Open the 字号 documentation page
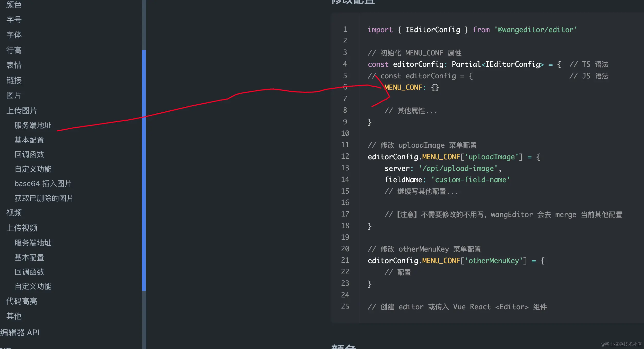644x349 pixels. point(14,20)
